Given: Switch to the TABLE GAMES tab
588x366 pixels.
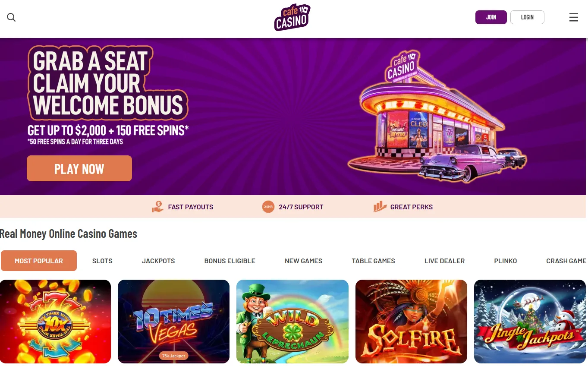Looking at the screenshot, I should tap(374, 261).
